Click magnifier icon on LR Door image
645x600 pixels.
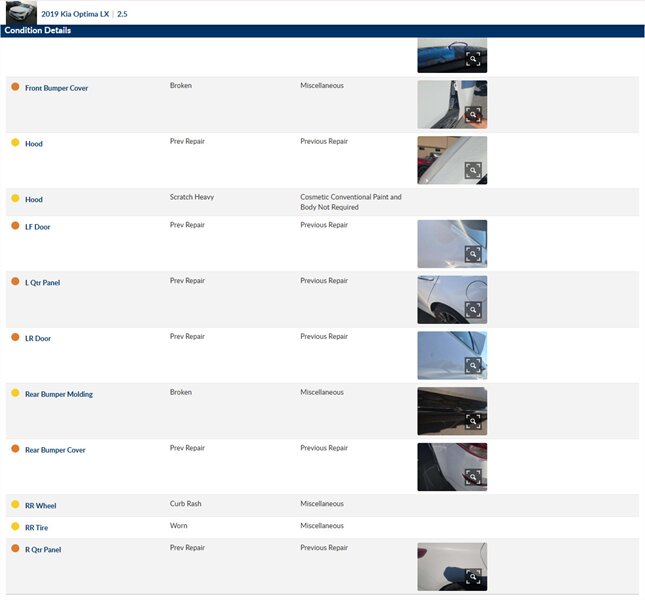click(473, 366)
